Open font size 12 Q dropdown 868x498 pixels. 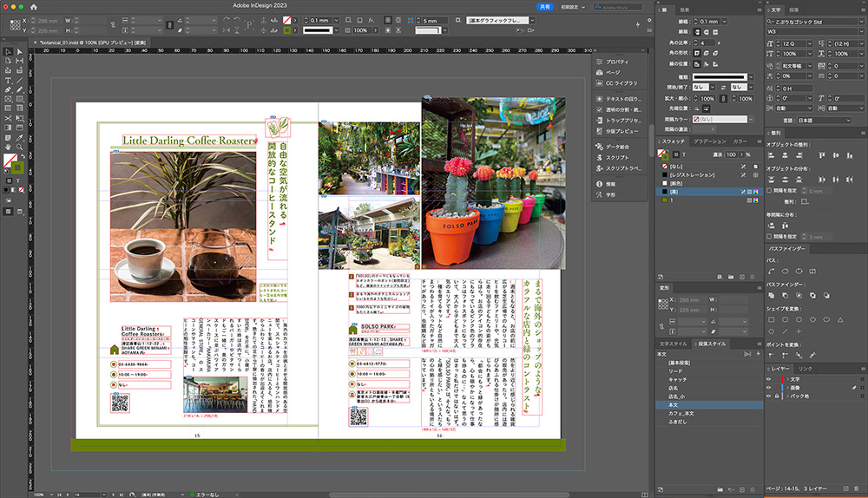pos(809,43)
